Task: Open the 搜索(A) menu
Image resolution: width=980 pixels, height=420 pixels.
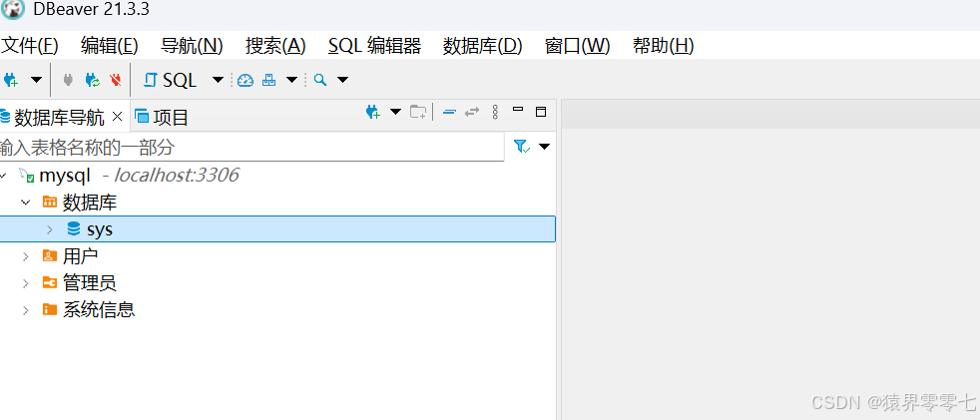Action: [x=275, y=46]
